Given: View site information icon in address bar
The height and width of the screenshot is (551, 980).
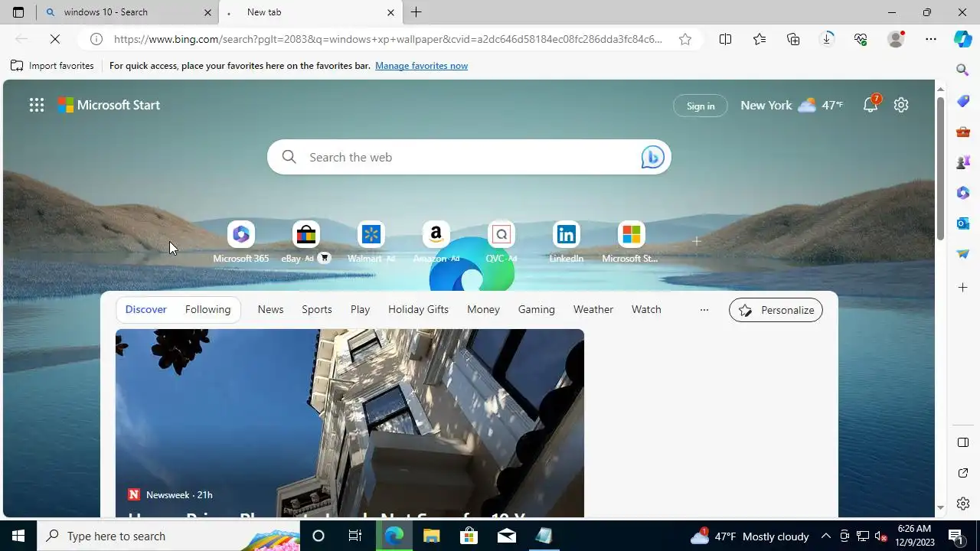Looking at the screenshot, I should [x=96, y=39].
